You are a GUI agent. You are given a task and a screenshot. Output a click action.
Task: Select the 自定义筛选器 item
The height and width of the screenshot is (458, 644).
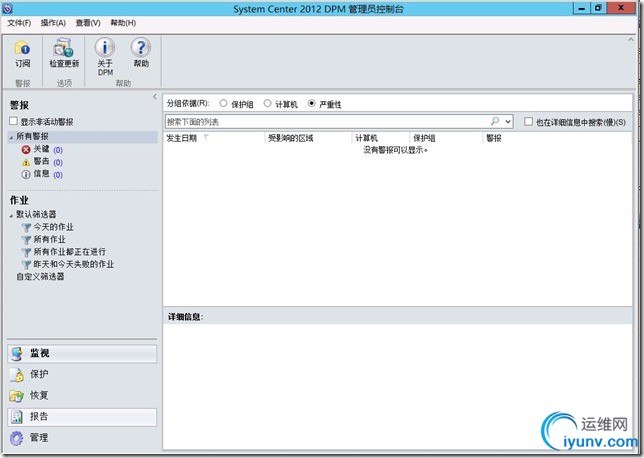(40, 276)
